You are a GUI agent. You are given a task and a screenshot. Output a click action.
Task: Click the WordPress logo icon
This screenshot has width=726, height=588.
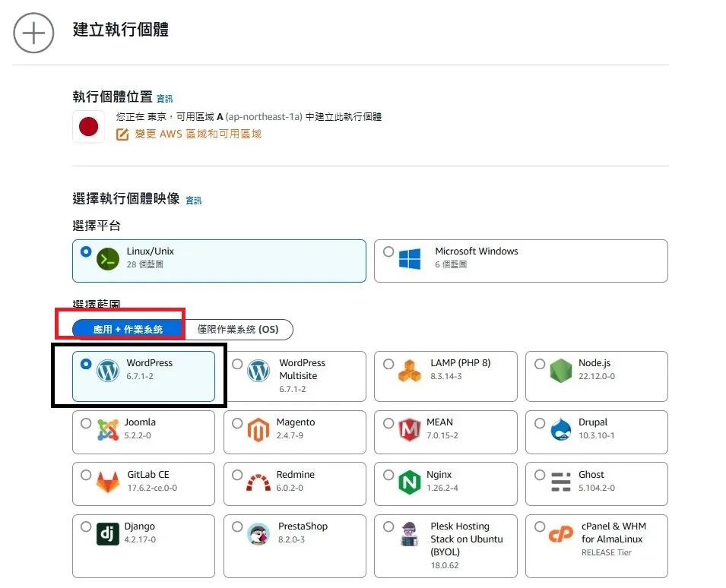click(x=107, y=371)
